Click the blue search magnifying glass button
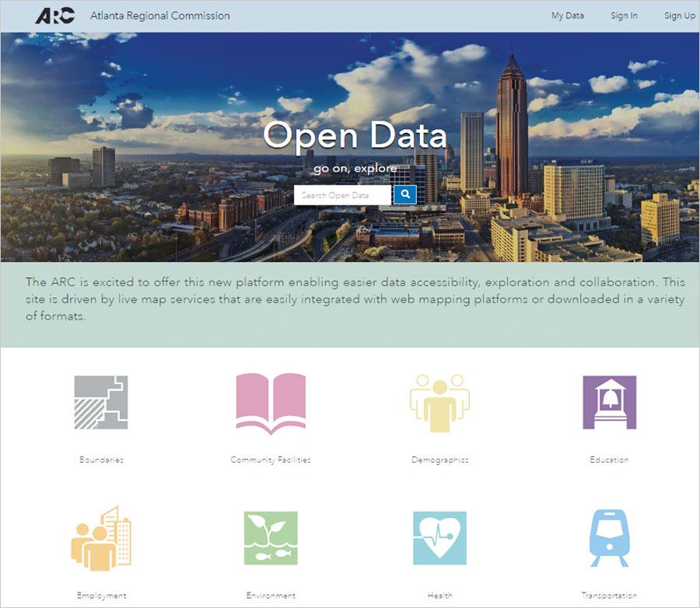The width and height of the screenshot is (700, 608). coord(404,194)
